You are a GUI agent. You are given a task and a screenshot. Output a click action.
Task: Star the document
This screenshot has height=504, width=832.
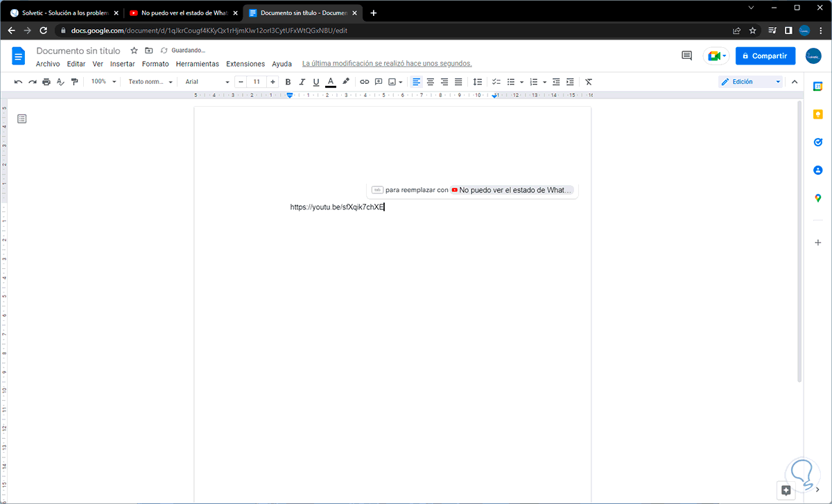pos(135,51)
